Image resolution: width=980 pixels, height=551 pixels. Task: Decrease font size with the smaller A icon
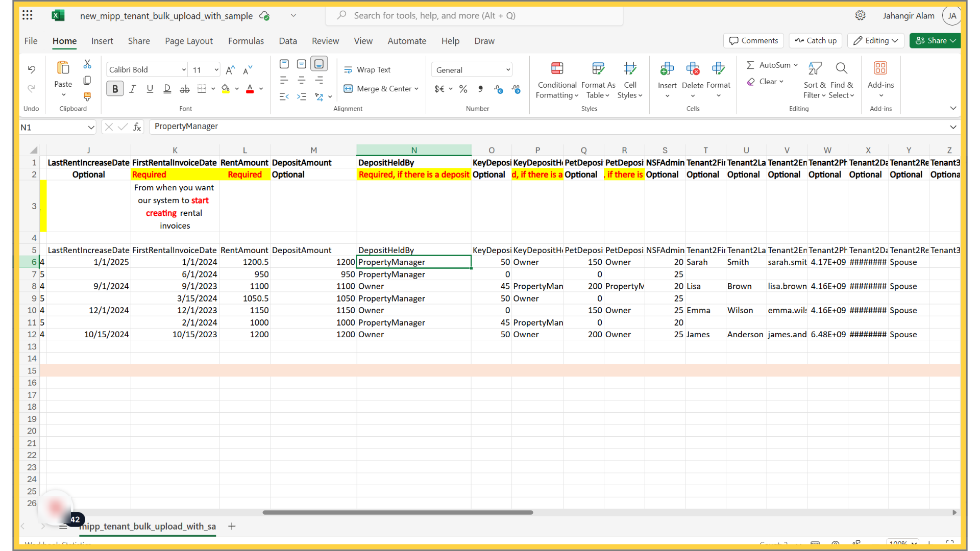[248, 70]
